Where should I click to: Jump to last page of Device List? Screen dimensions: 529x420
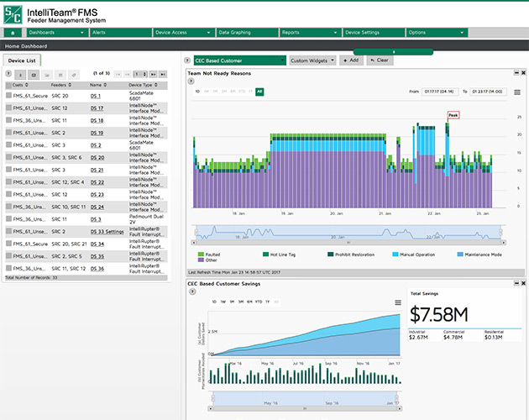165,75
